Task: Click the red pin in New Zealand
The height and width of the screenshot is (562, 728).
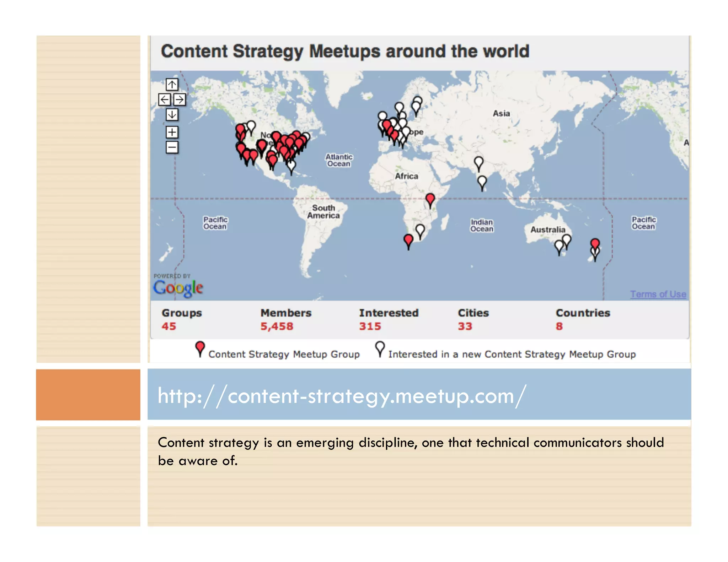Action: [x=595, y=244]
